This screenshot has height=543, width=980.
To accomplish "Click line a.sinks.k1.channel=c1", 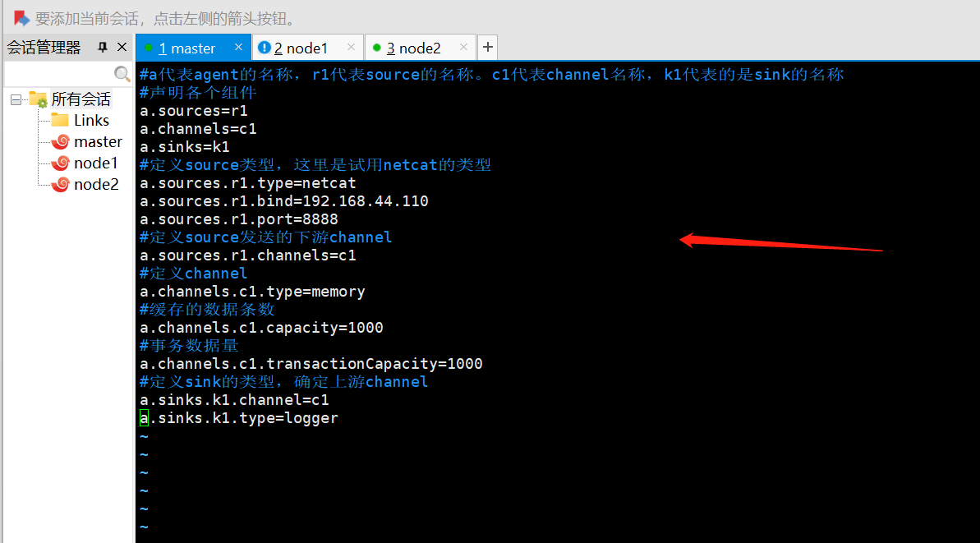I will tap(234, 400).
